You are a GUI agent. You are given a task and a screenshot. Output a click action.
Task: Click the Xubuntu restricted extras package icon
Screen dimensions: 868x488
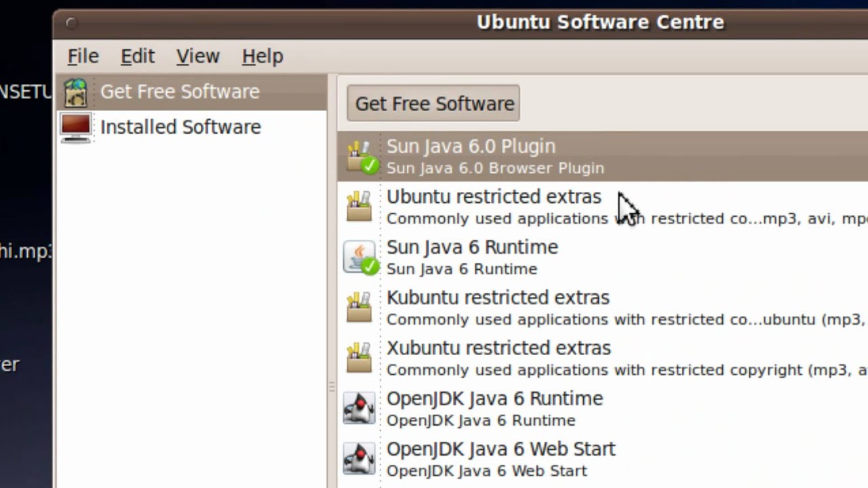point(359,358)
